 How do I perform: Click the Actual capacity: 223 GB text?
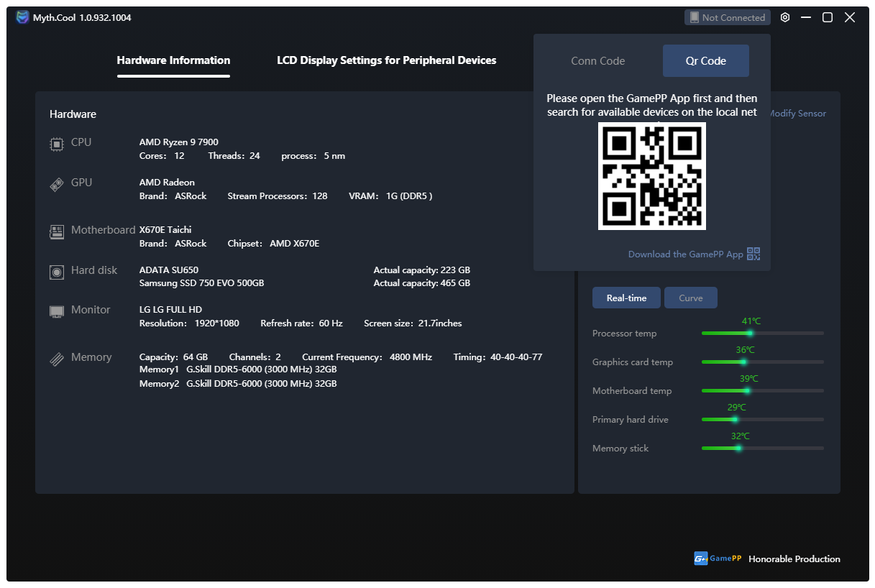(422, 270)
